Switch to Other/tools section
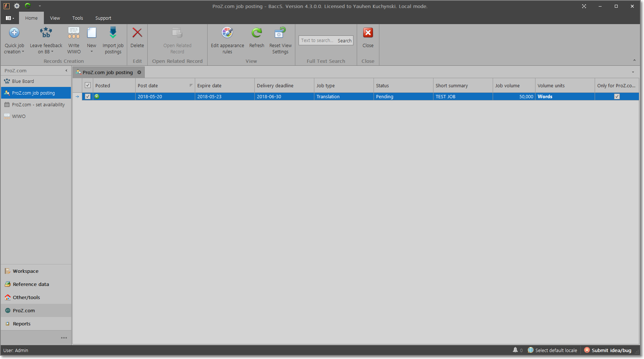This screenshot has width=644, height=359. [x=36, y=297]
